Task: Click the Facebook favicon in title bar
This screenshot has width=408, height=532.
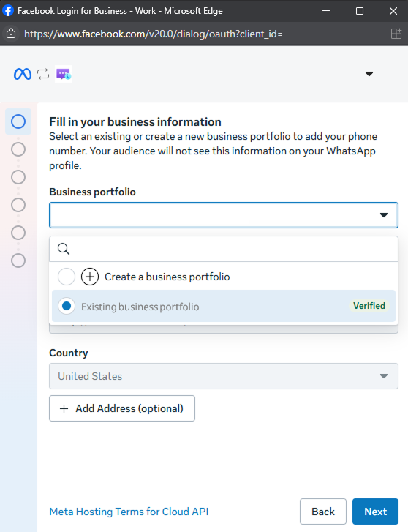Action: pyautogui.click(x=8, y=10)
